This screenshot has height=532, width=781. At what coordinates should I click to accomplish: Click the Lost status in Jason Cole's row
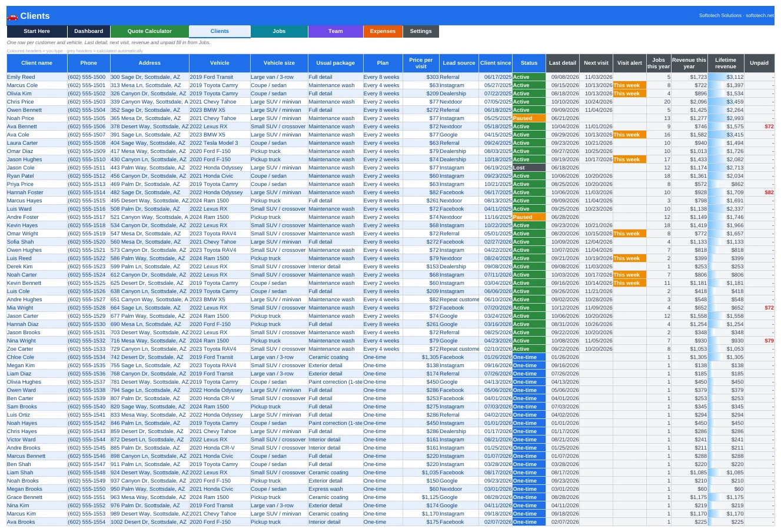[x=529, y=168]
